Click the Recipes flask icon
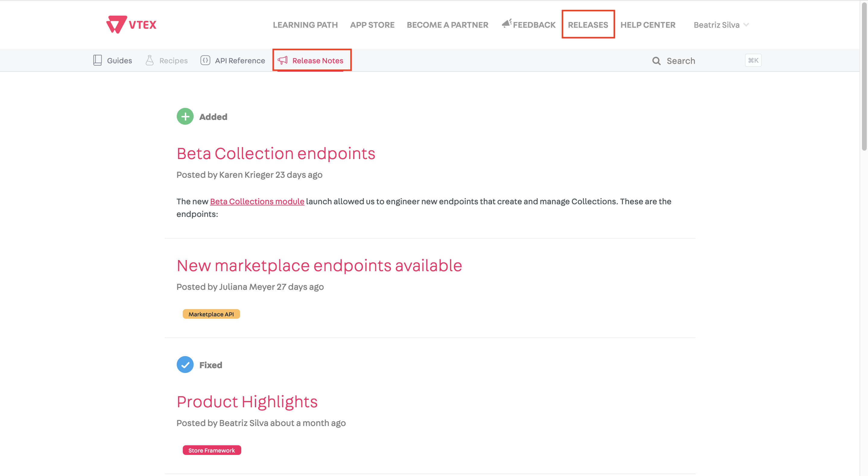Screen dimensions: 868x476 coord(150,60)
